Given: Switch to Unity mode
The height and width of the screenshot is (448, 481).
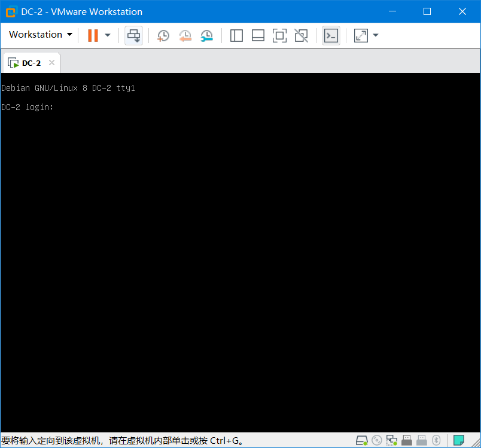Looking at the screenshot, I should click(x=302, y=35).
